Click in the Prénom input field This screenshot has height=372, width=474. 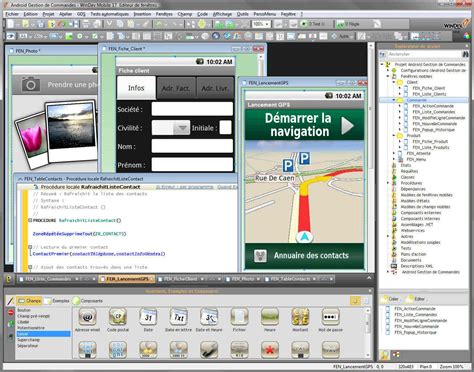pyautogui.click(x=192, y=164)
